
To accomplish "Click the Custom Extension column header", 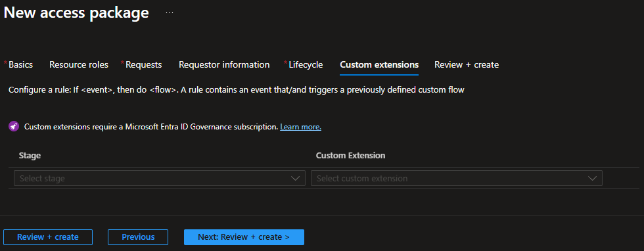I will [350, 156].
